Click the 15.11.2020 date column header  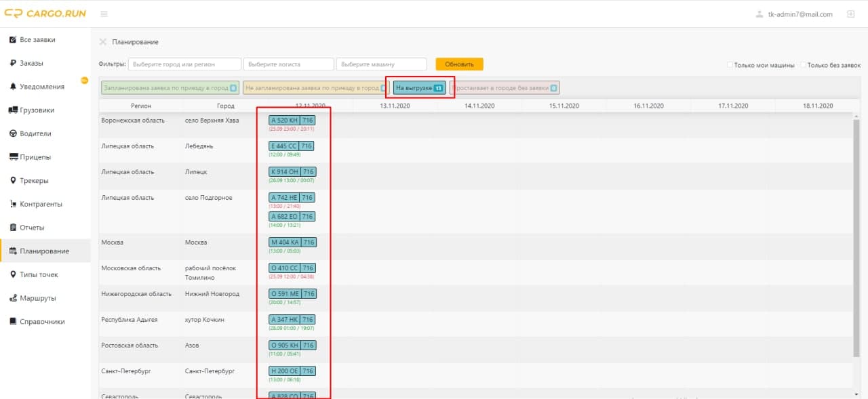(564, 106)
